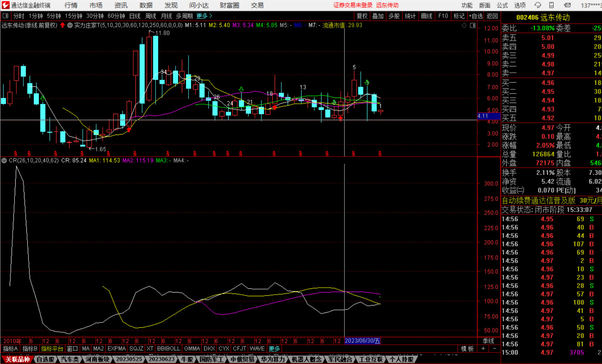602x364 pixels.
Task: Click the diamond icon above price axis
Action: (464, 26)
